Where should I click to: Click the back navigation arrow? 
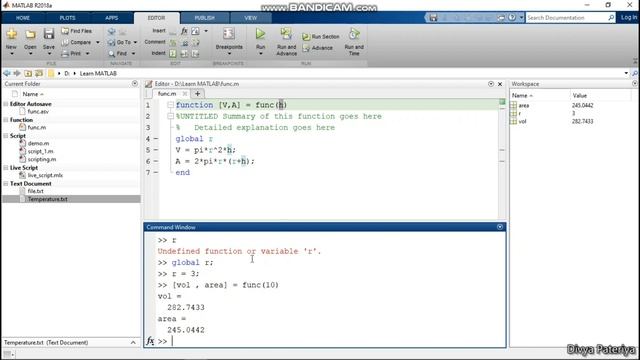(7, 73)
